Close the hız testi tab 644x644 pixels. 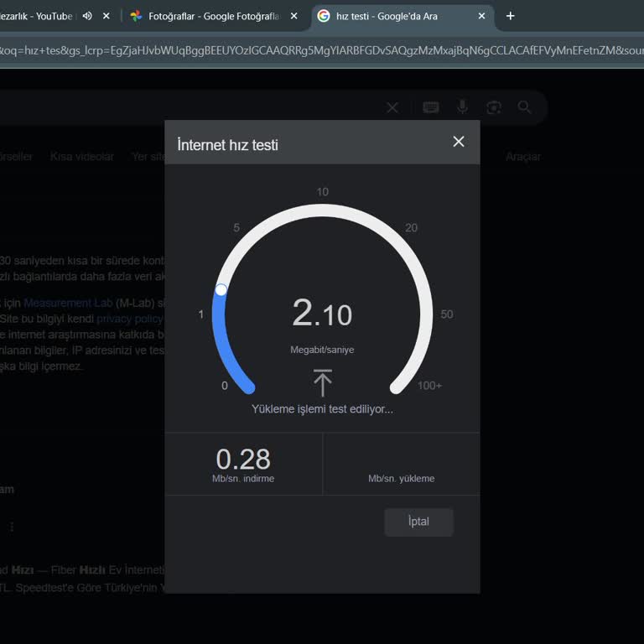tap(482, 16)
